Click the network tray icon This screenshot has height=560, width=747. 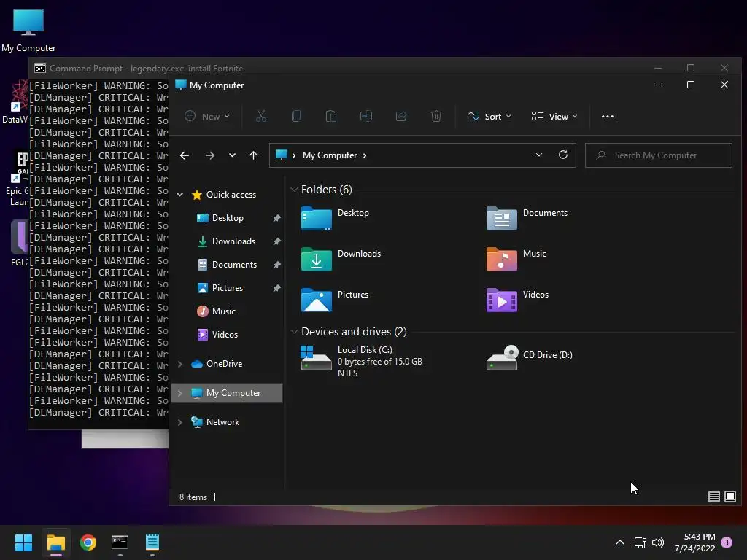[x=640, y=542]
